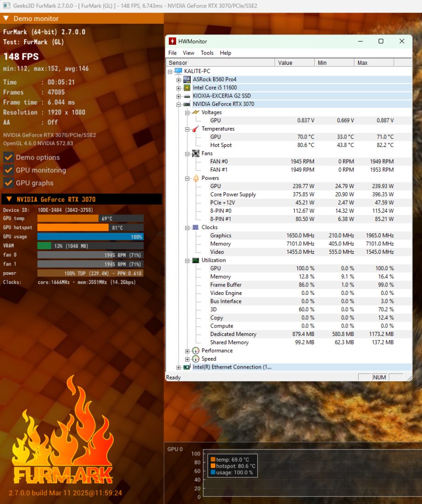Collapse the Voltages group
422x504 pixels.
(x=187, y=113)
